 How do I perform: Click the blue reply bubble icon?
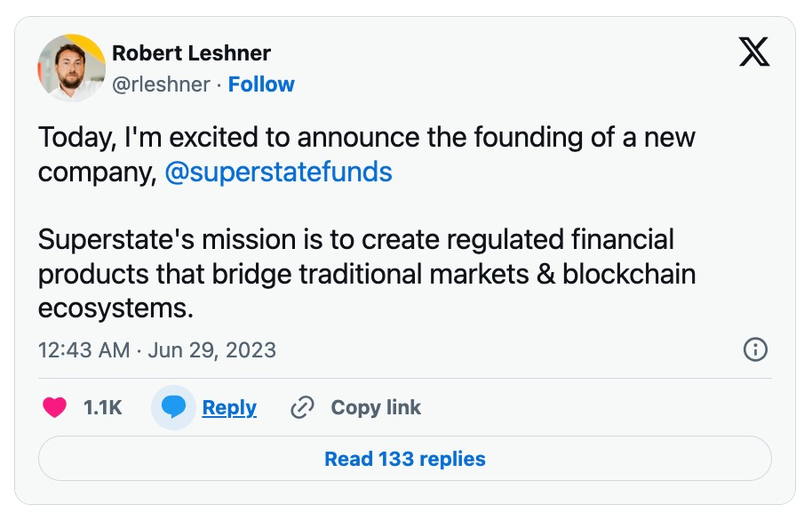point(173,408)
